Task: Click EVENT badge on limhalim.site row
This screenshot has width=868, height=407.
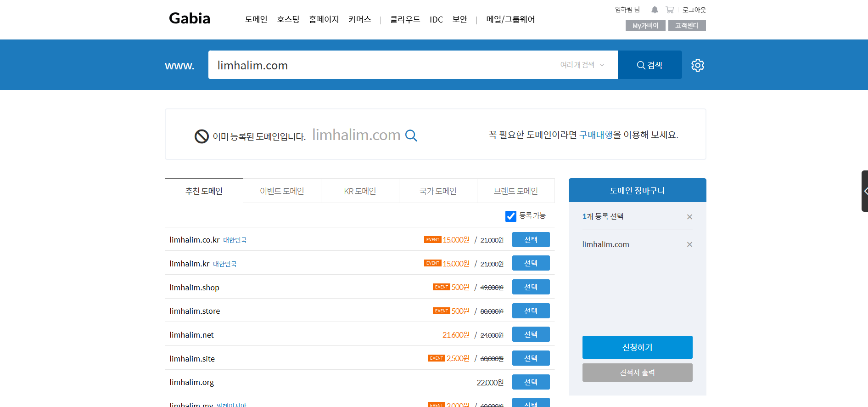Action: [437, 358]
